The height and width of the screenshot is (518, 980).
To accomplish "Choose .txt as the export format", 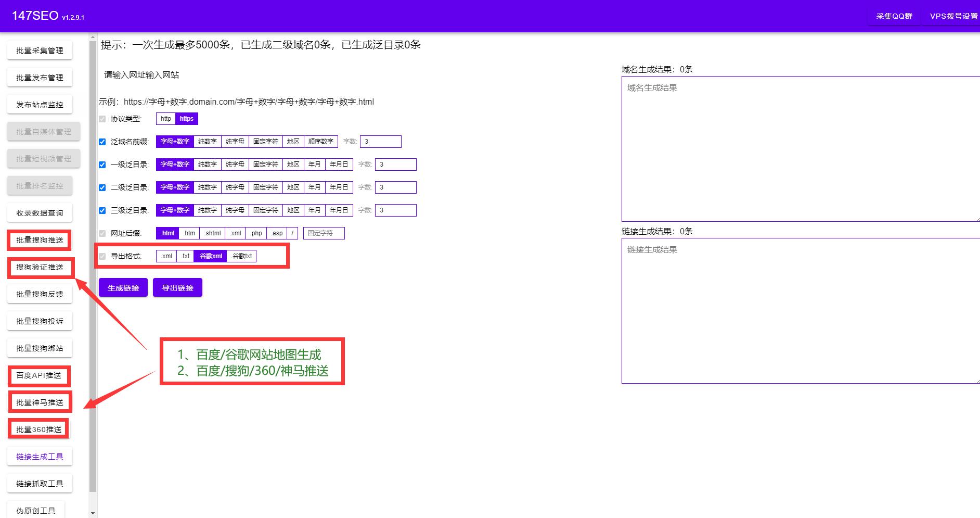I will click(185, 256).
